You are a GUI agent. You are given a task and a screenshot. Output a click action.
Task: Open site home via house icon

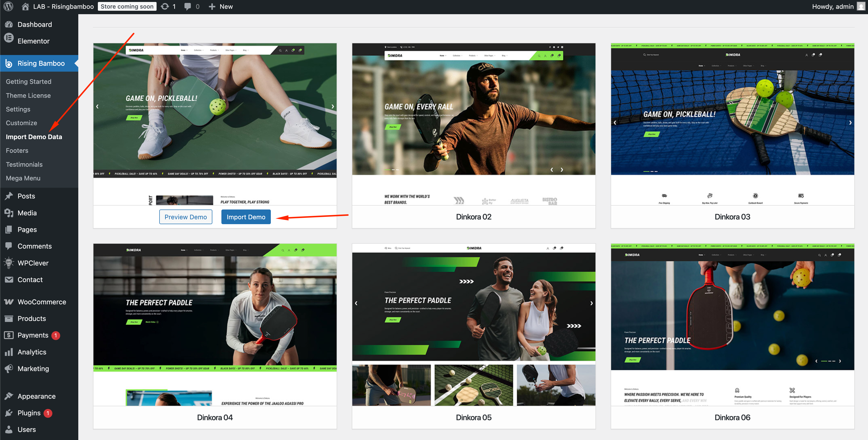coord(25,6)
